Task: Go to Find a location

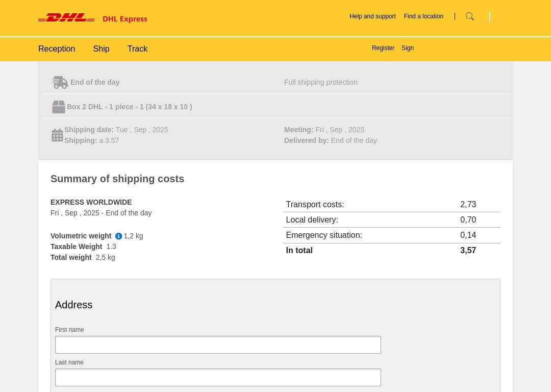Action: pos(423,16)
